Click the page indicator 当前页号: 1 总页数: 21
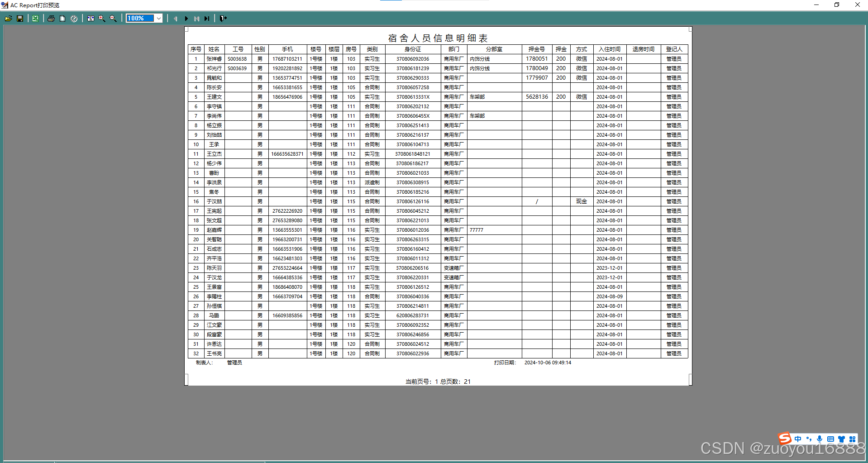The width and height of the screenshot is (868, 463). (438, 382)
